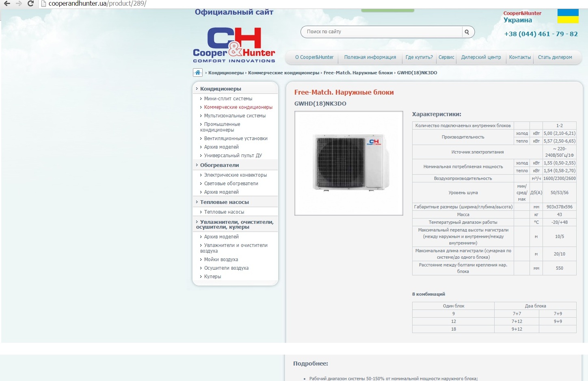Click the browser address bar URL

click(x=97, y=4)
